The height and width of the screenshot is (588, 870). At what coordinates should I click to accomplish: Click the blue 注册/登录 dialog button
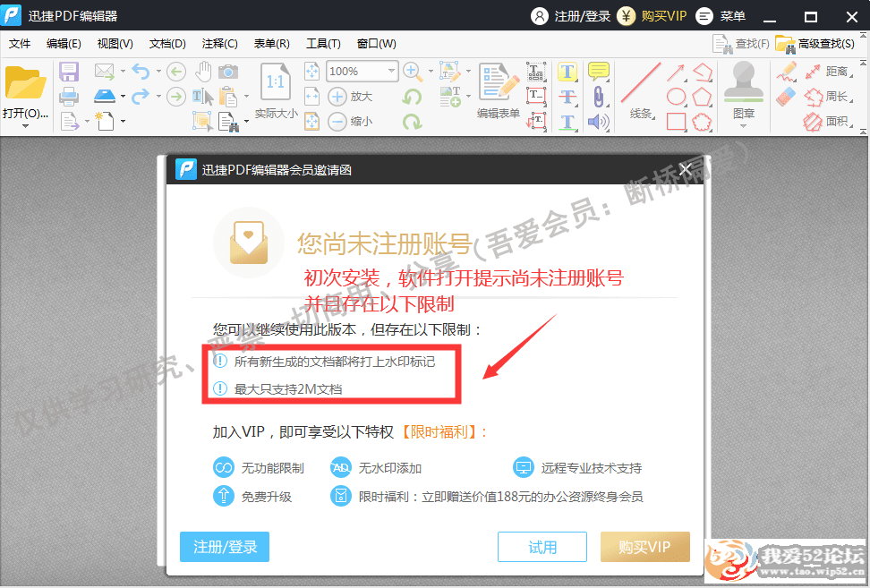pos(225,547)
